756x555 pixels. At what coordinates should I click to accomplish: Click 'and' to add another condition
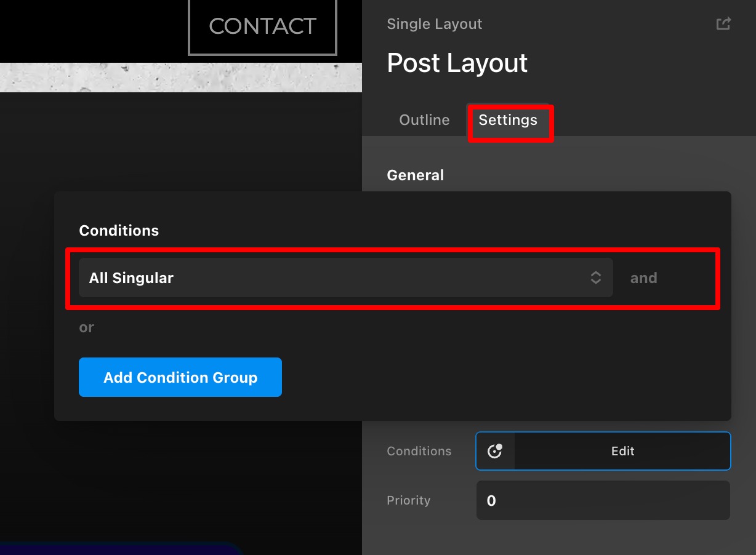click(643, 278)
